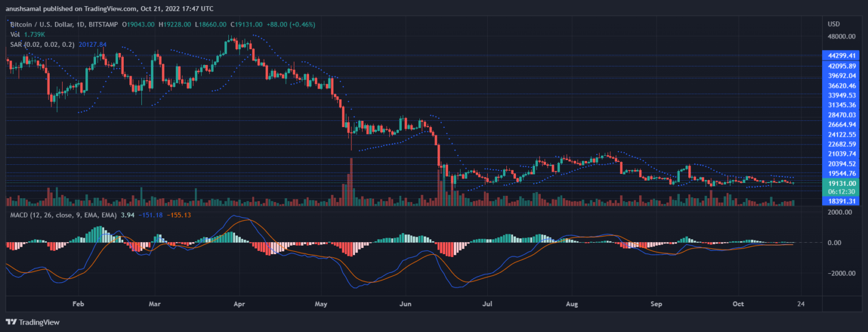This screenshot has height=332, width=868.
Task: Click the low value L18660.00
Action: point(211,24)
